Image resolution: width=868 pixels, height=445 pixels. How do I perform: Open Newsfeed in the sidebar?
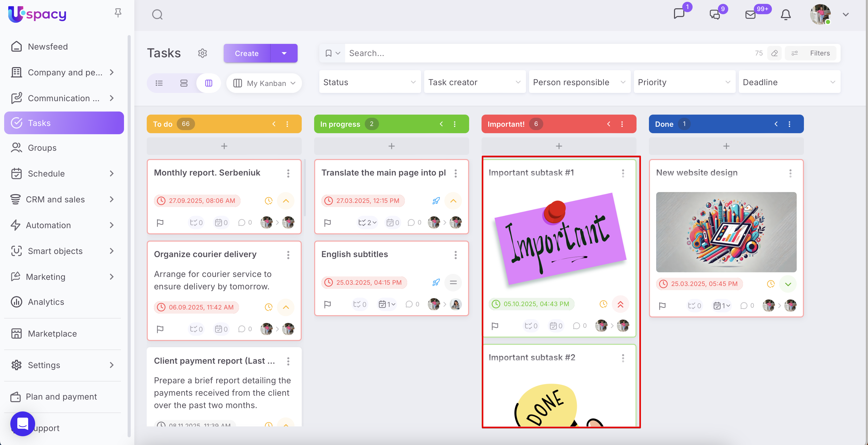48,46
